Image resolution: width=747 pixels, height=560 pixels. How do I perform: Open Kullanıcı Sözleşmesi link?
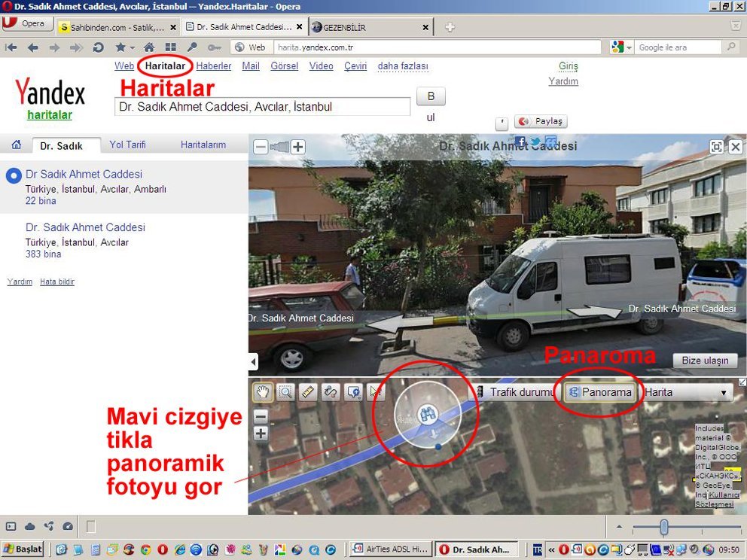tap(717, 500)
